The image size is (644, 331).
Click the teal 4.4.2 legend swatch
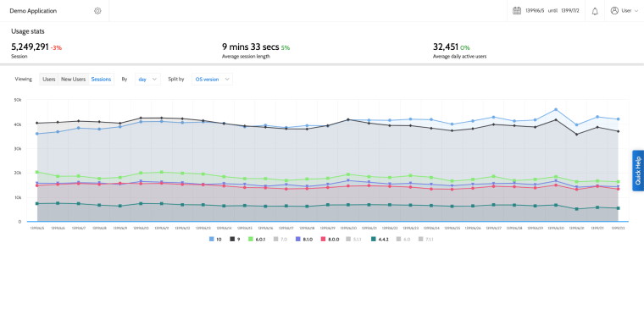pos(374,239)
